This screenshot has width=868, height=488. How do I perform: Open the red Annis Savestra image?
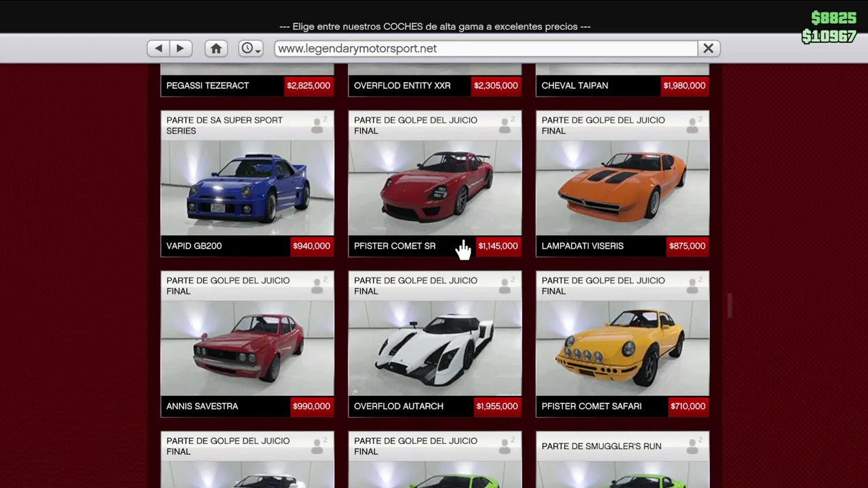pyautogui.click(x=248, y=348)
